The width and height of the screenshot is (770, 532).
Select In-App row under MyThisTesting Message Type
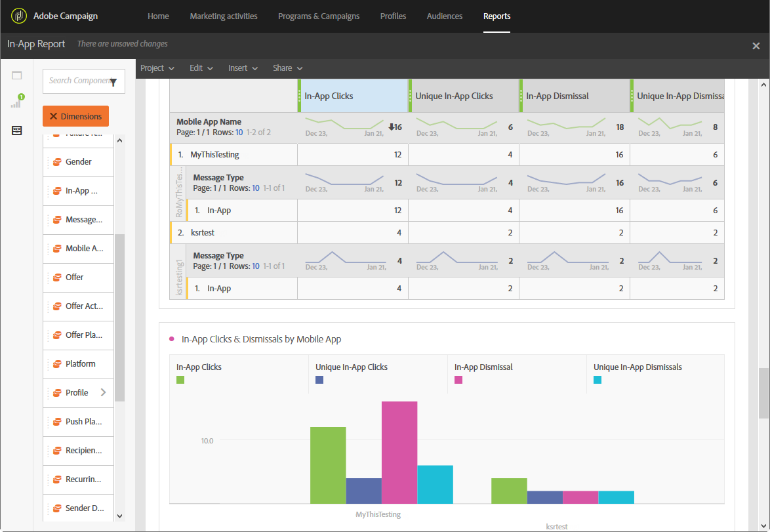click(x=455, y=211)
